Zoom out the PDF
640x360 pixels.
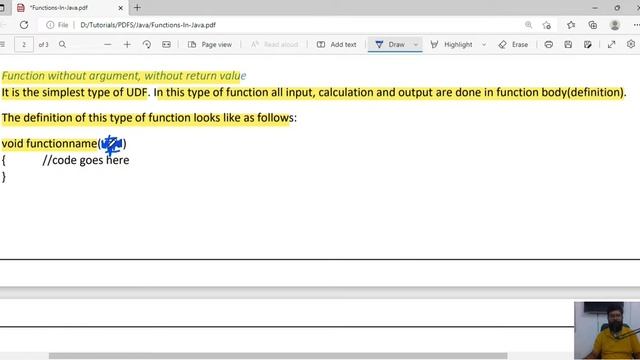tap(107, 44)
